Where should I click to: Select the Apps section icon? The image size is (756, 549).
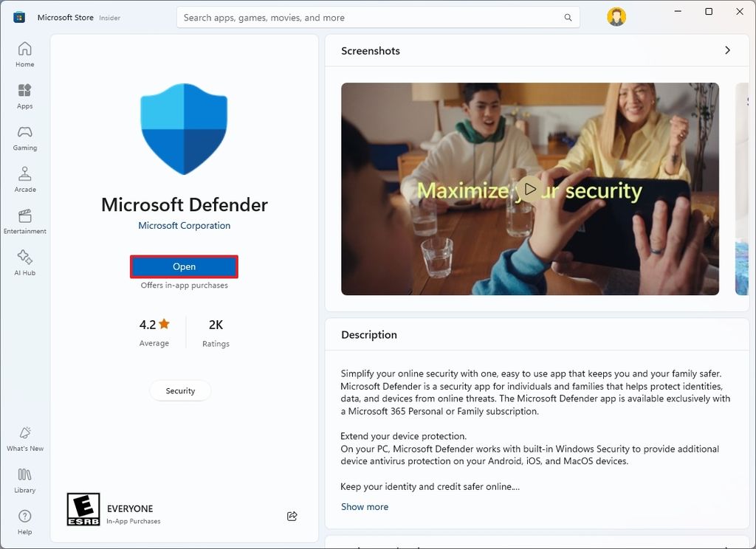[24, 96]
